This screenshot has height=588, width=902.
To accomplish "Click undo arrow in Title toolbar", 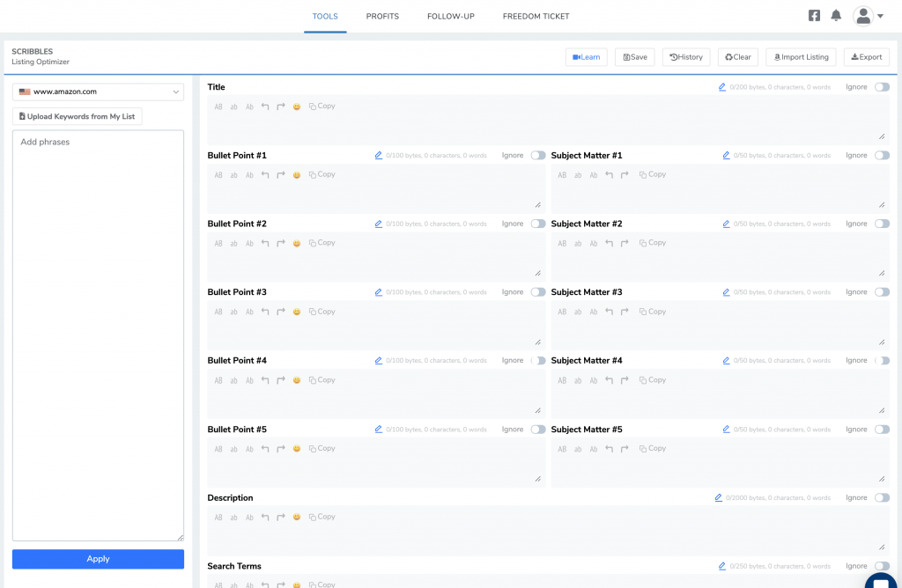I will coord(265,107).
